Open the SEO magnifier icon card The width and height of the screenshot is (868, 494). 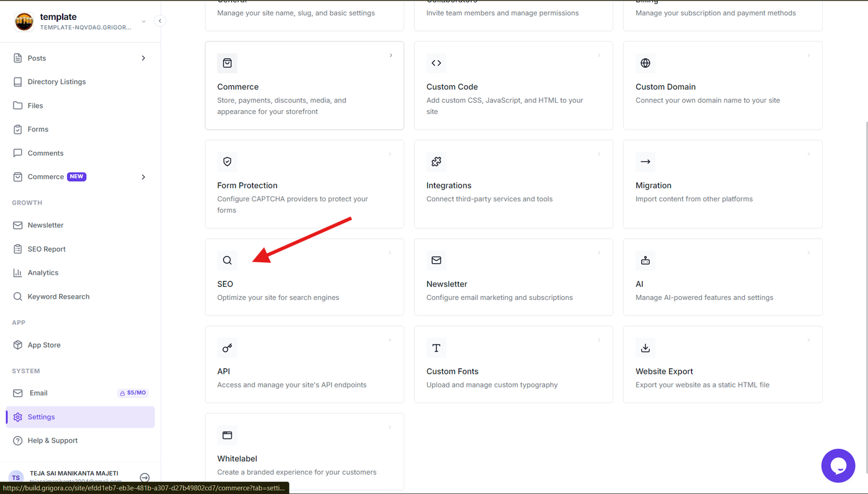[x=228, y=260]
